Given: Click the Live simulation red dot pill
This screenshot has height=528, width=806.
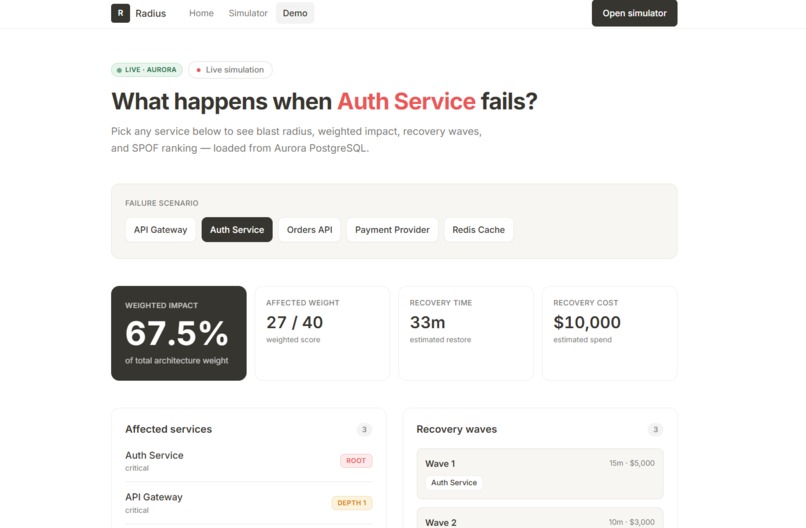Looking at the screenshot, I should 230,70.
